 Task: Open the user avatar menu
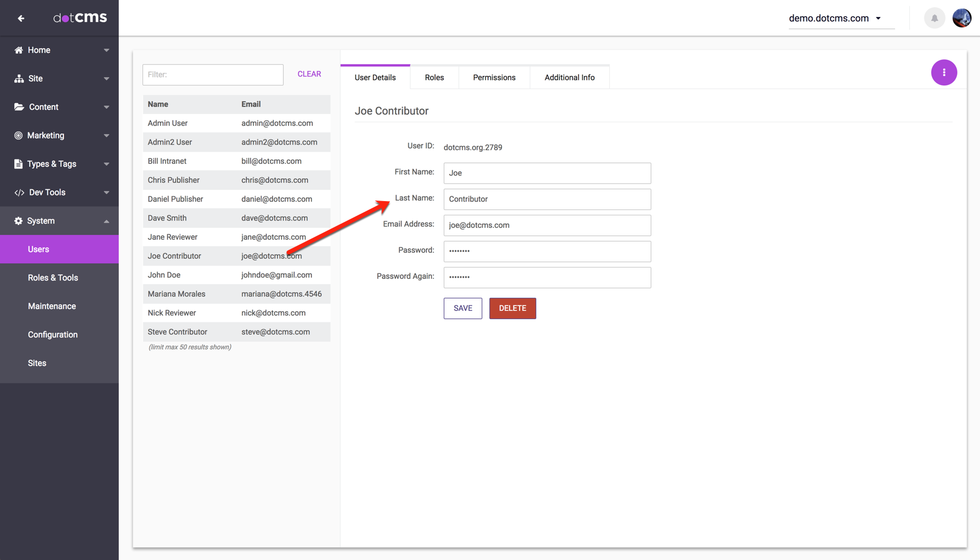[x=962, y=18]
